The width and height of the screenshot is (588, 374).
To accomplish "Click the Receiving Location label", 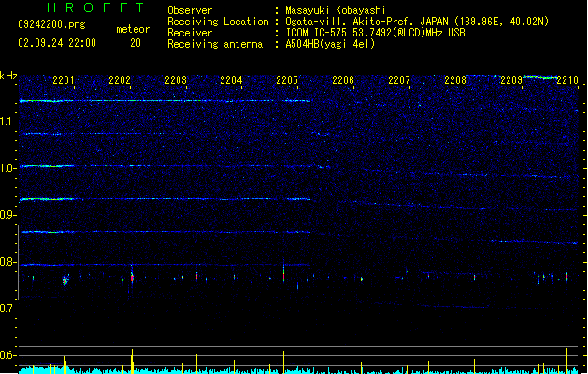I will click(218, 22).
